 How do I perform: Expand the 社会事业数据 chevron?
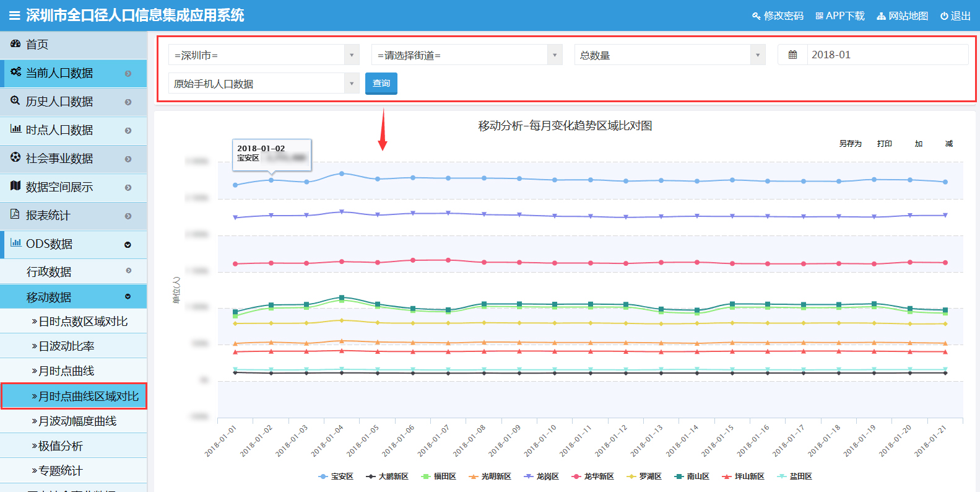tap(128, 159)
